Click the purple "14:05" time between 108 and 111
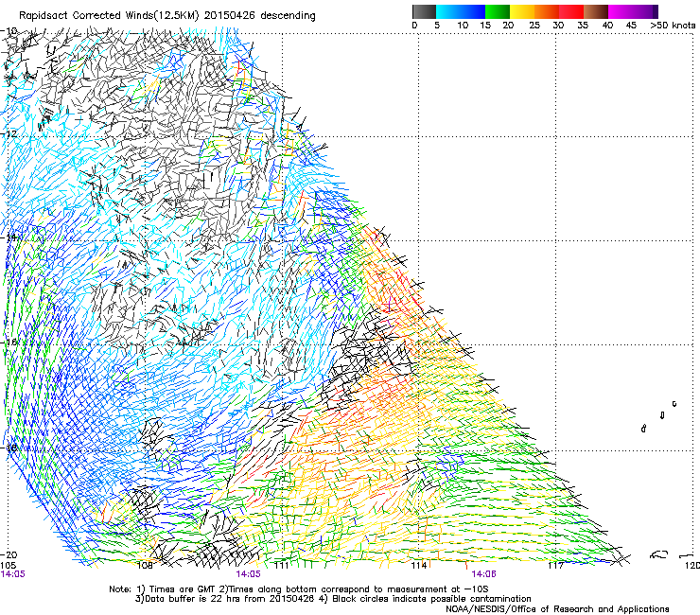Screen dimensions: 700x615 248,574
